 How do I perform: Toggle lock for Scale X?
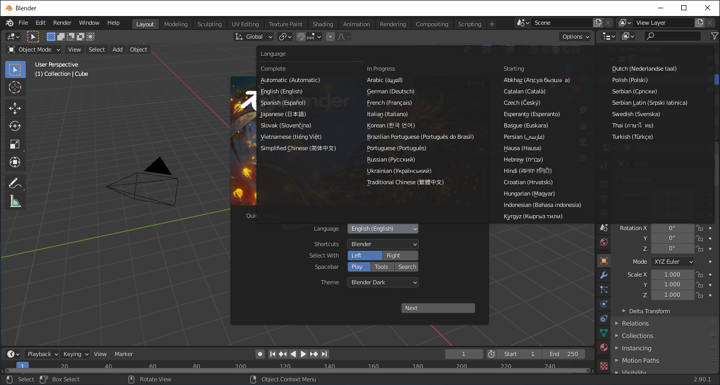pyautogui.click(x=699, y=275)
